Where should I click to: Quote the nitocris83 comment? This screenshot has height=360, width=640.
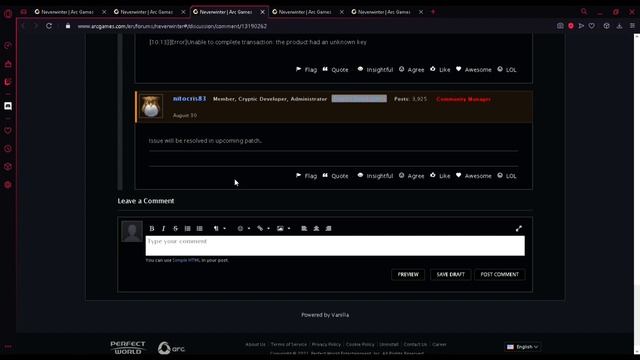336,176
